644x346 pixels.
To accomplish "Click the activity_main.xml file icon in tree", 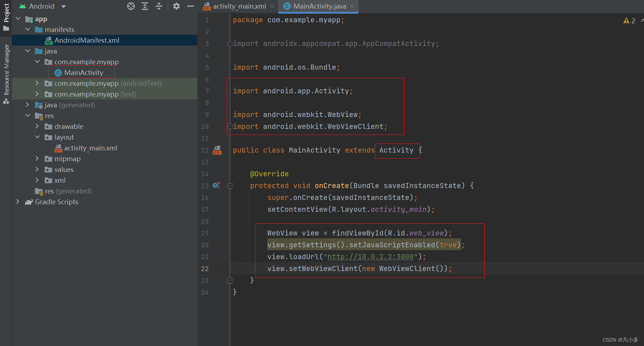I will pyautogui.click(x=58, y=148).
